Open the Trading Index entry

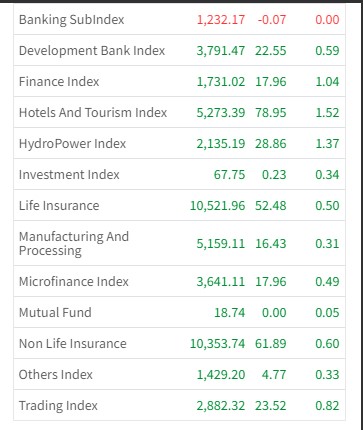(x=179, y=405)
